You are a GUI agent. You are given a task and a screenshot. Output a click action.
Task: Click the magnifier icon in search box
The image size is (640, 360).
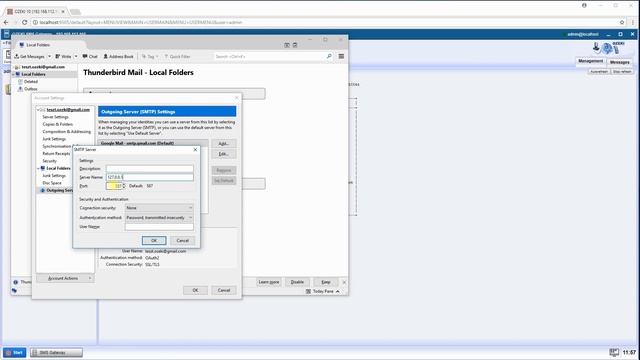click(329, 56)
